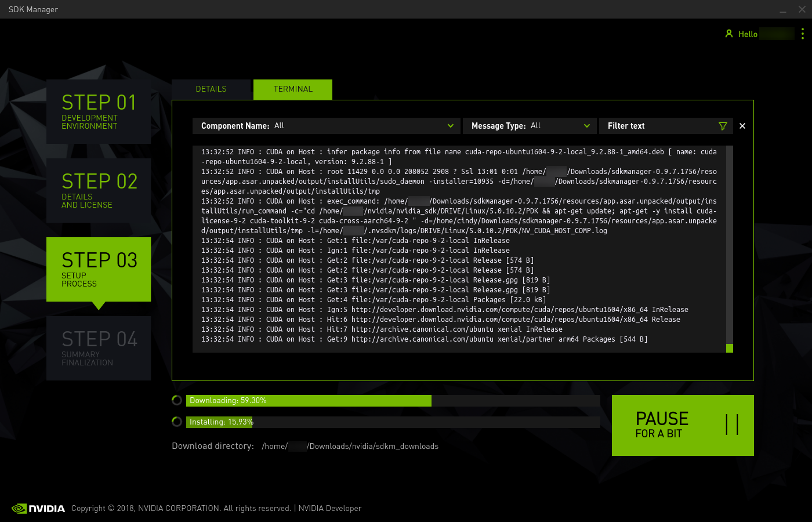The width and height of the screenshot is (812, 522).
Task: Click the pause bars icon
Action: (732, 425)
